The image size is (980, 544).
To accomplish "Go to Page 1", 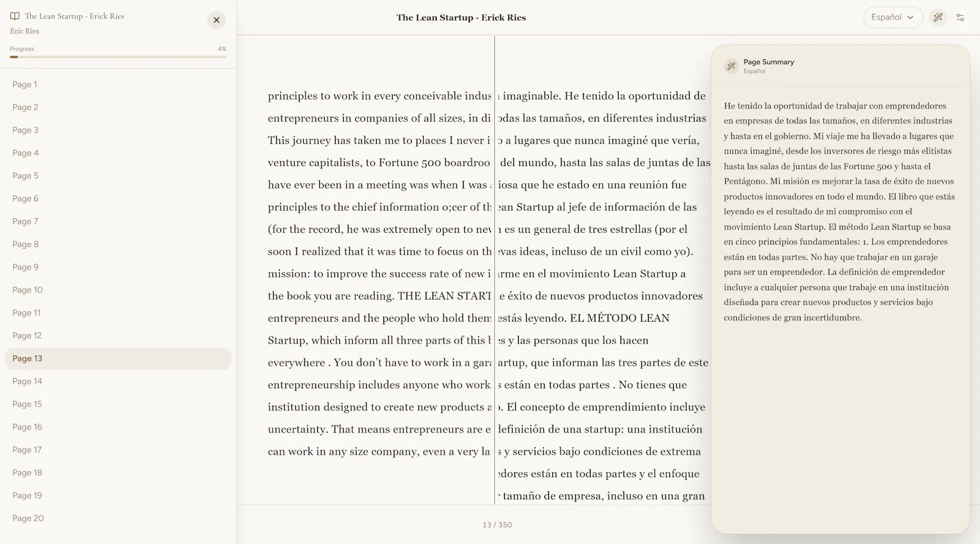I will pos(118,85).
